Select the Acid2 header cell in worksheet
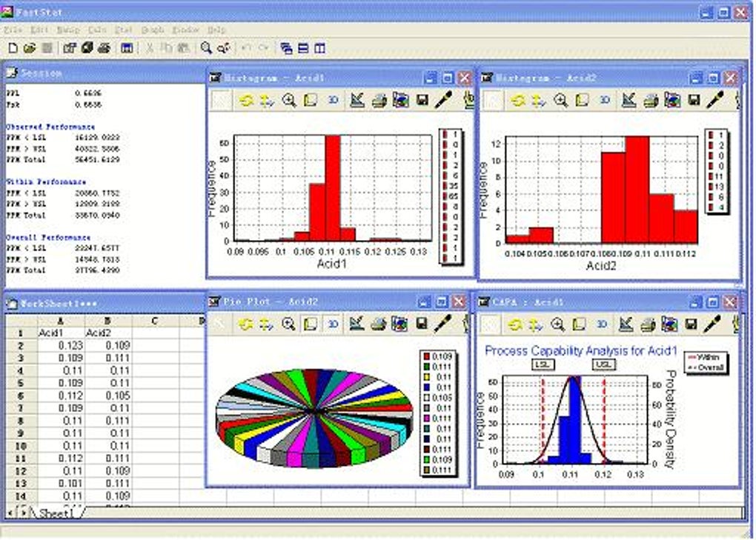 (108, 333)
